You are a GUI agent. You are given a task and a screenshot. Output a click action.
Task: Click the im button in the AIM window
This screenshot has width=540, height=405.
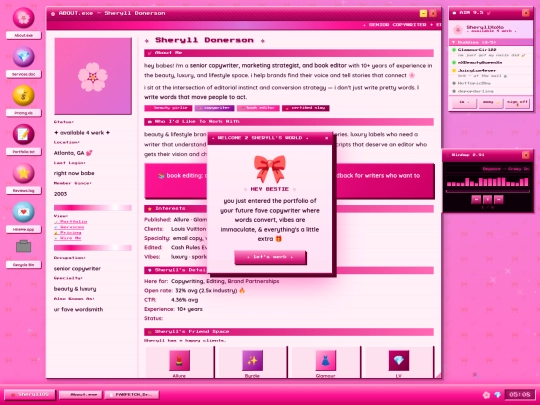click(464, 103)
